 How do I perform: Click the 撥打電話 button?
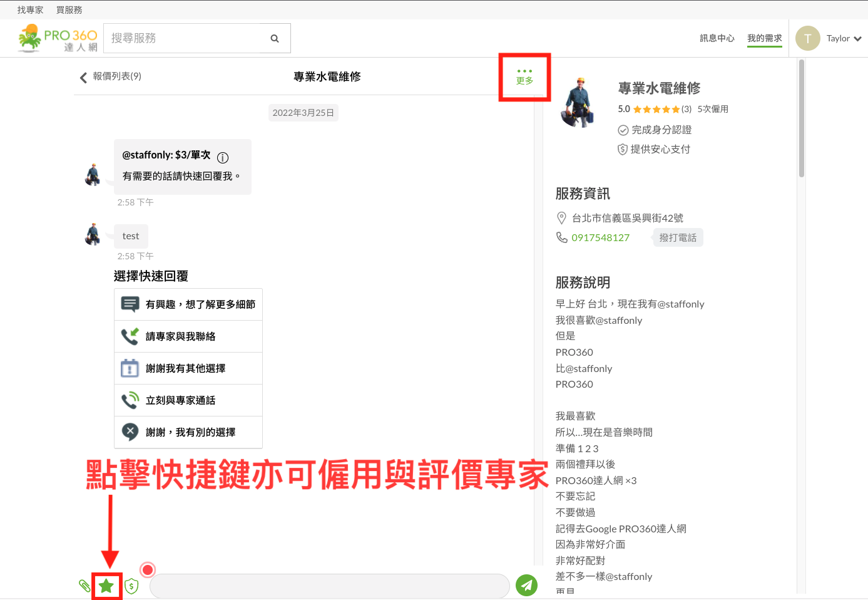(x=678, y=237)
